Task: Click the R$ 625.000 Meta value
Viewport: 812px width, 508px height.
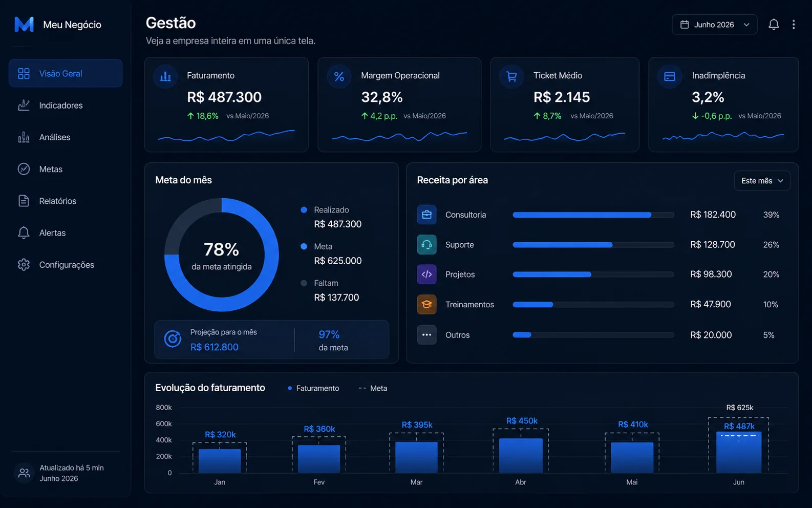Action: pyautogui.click(x=338, y=261)
